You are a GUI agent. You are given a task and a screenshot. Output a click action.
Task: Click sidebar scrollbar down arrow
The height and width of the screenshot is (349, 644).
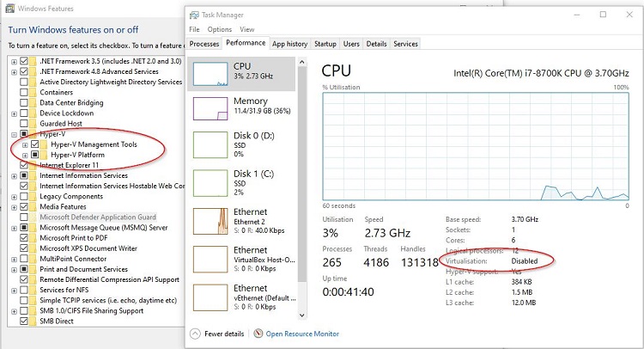(x=302, y=315)
